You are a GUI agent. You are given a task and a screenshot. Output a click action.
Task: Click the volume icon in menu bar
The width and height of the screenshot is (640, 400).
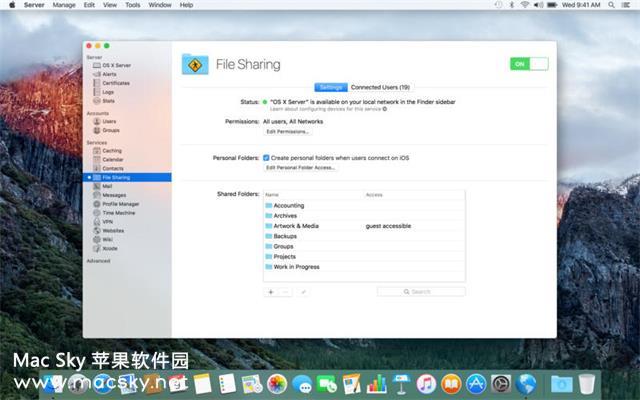click(538, 5)
